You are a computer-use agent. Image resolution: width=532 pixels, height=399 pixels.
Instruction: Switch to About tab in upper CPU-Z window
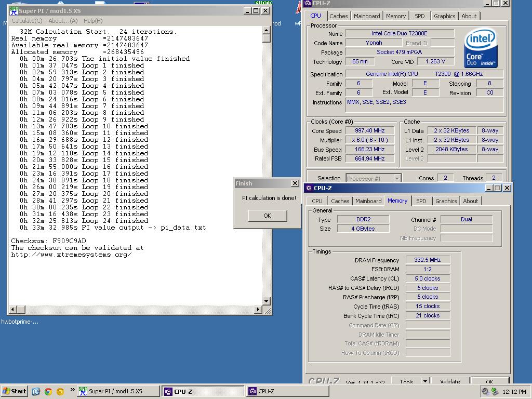[x=469, y=16]
